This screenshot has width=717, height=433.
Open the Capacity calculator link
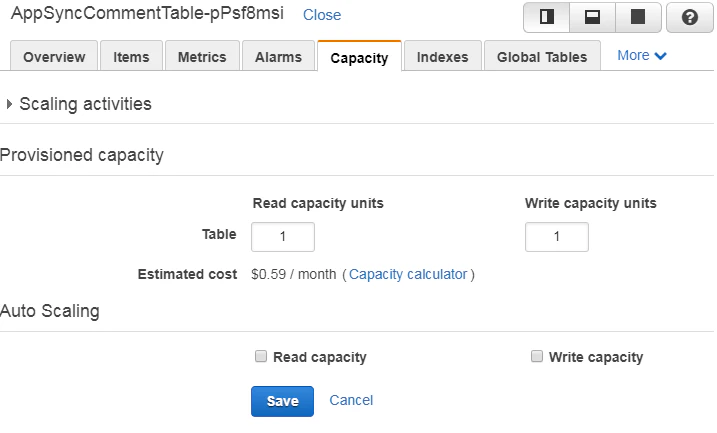tap(408, 274)
